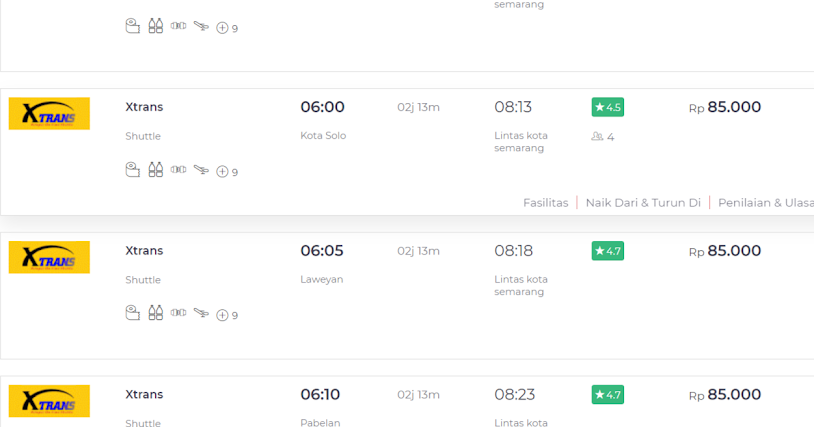Expand the +9 facilities in the topmost partial listing
This screenshot has width=814, height=427.
(227, 28)
